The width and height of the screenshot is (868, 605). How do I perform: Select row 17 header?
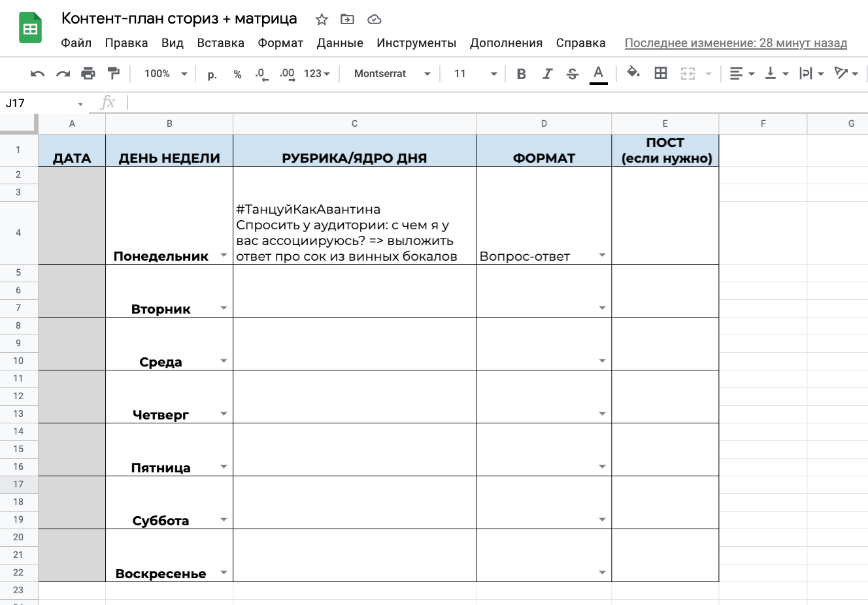pos(18,484)
